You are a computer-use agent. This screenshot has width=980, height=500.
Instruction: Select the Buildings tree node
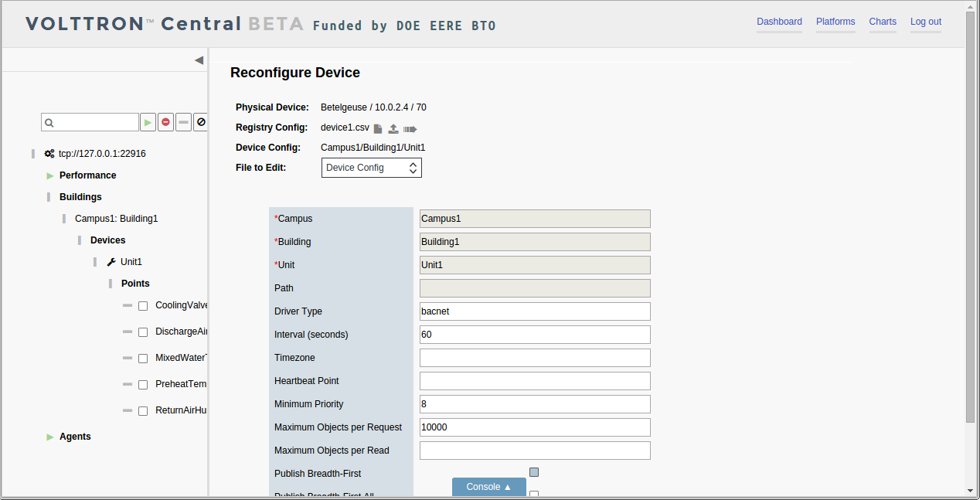click(x=80, y=197)
